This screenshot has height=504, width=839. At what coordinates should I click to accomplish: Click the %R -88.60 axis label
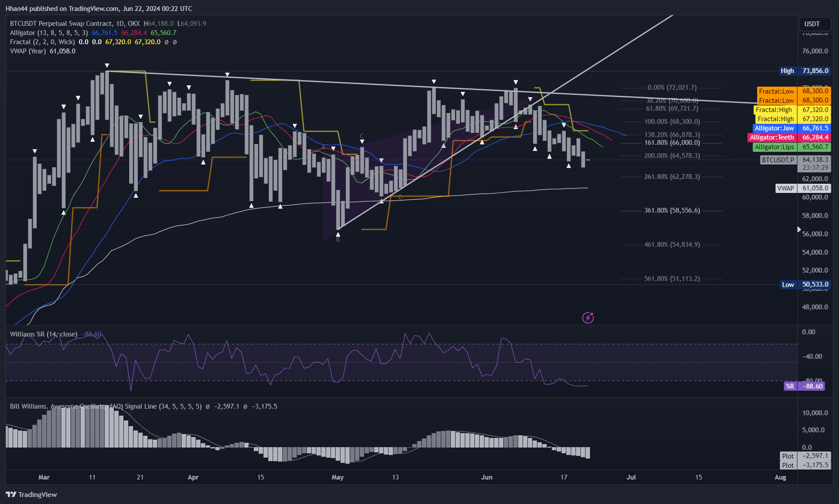pos(804,386)
